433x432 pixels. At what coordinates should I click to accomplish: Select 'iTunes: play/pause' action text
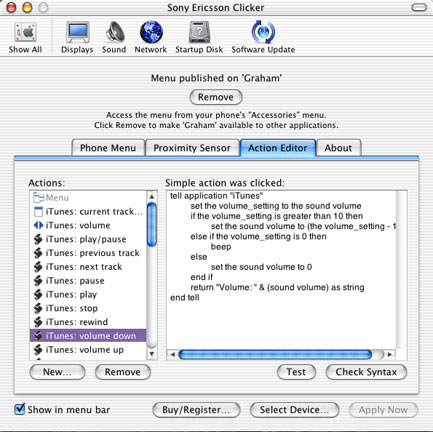coord(86,239)
